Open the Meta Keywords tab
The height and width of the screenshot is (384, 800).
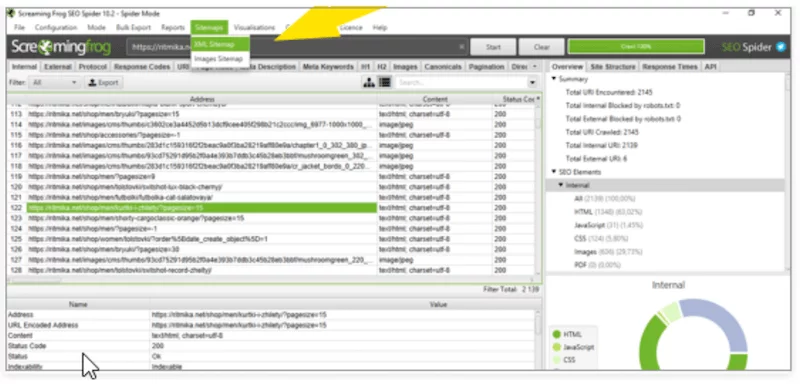click(x=328, y=67)
